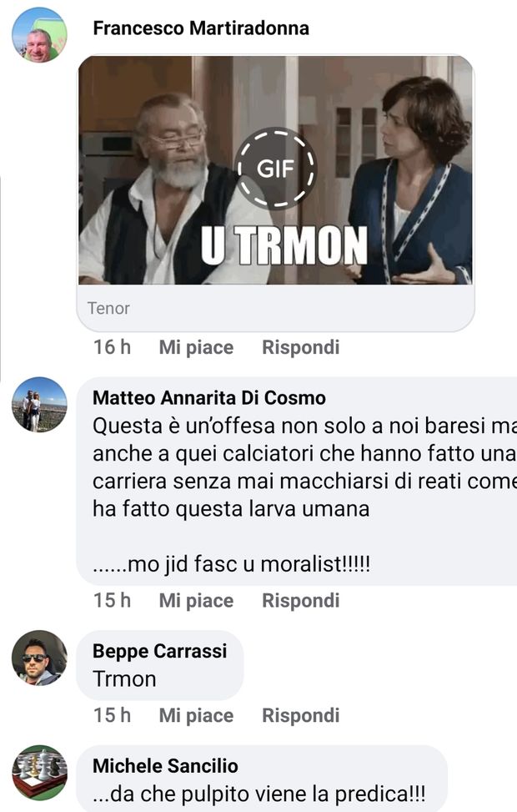Click Rispondi under Beppe's Trmon comment
517x812 pixels.
[x=299, y=715]
